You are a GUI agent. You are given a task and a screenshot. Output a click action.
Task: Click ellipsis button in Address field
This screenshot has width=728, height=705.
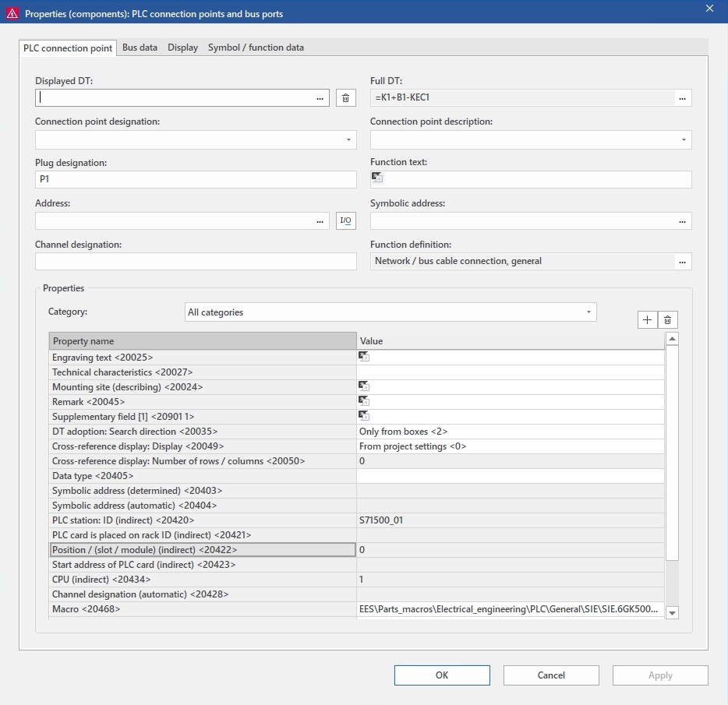[x=320, y=221]
